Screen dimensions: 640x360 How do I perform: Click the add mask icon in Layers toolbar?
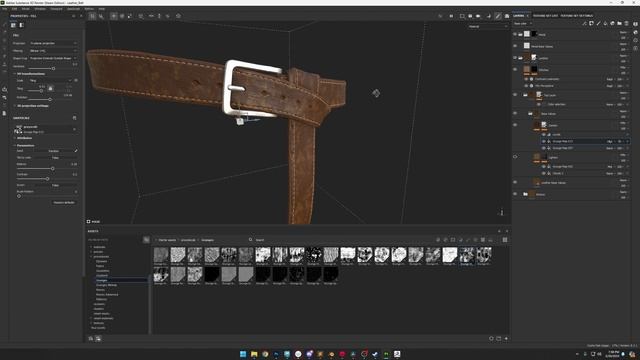click(591, 24)
